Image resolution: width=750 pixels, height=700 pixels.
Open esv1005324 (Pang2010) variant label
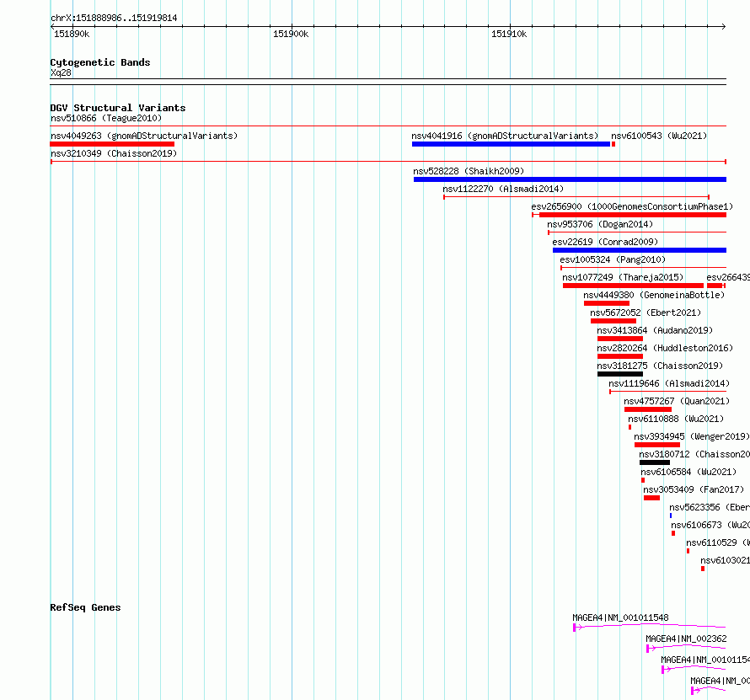tap(613, 259)
